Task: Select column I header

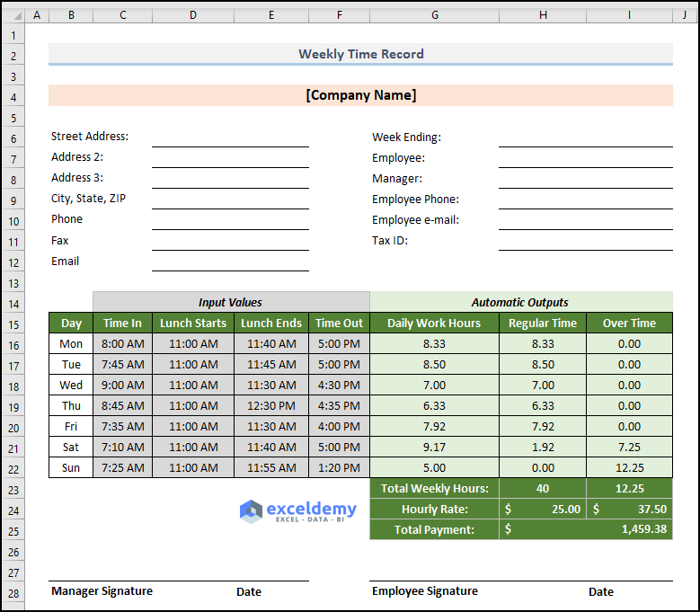Action: click(630, 15)
